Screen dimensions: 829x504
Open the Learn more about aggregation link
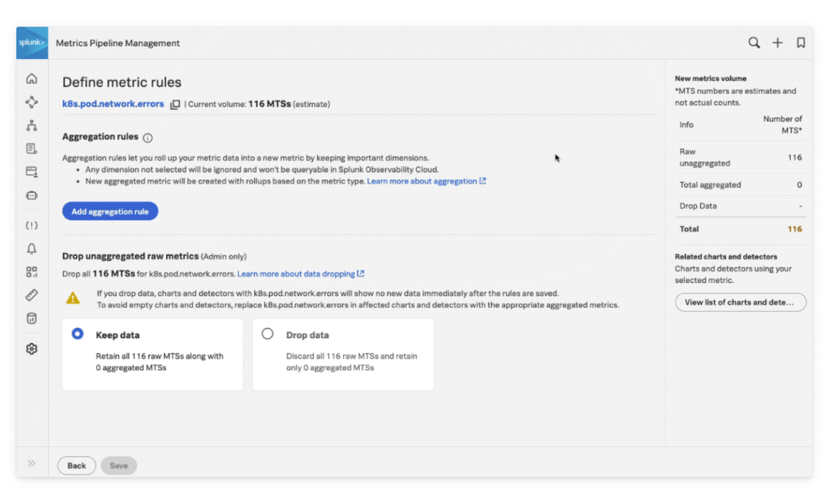(422, 181)
